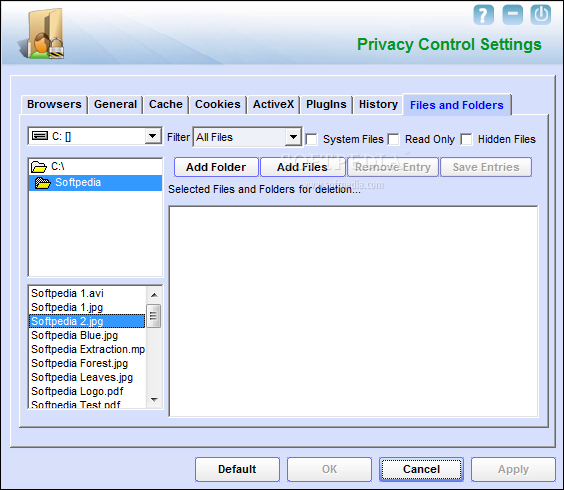Screen dimensions: 564x490
Task: Click the Add Folder button
Action: pyautogui.click(x=216, y=167)
